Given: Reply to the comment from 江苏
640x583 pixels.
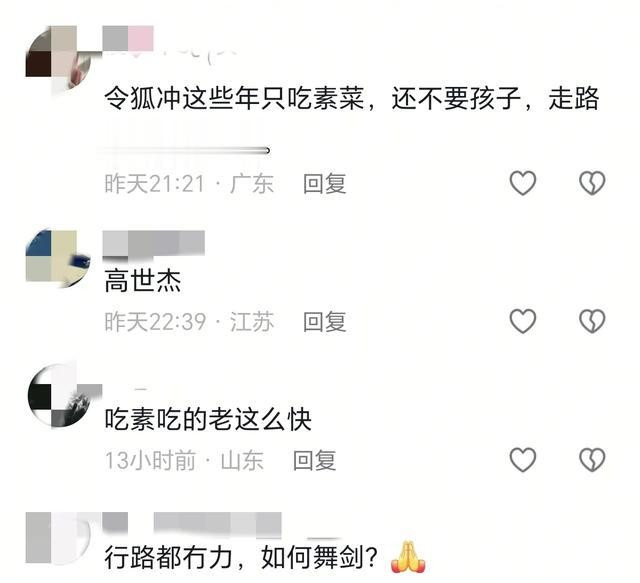Looking at the screenshot, I should pyautogui.click(x=324, y=322).
